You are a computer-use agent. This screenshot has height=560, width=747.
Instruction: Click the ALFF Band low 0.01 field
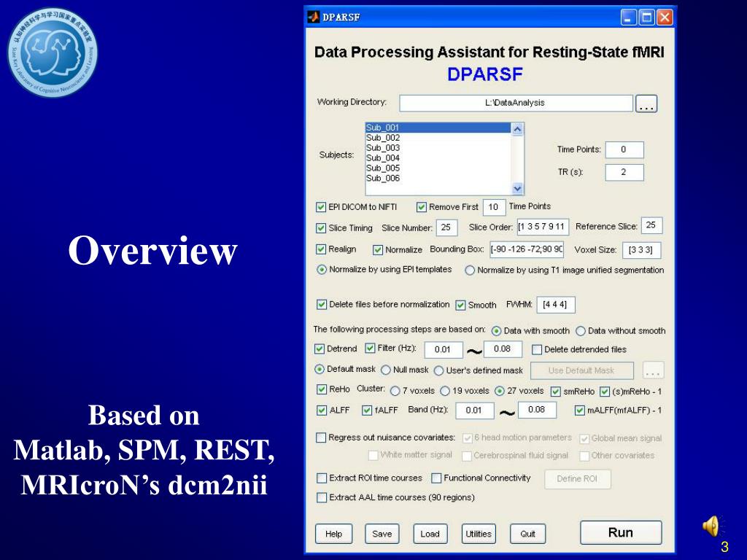point(474,411)
